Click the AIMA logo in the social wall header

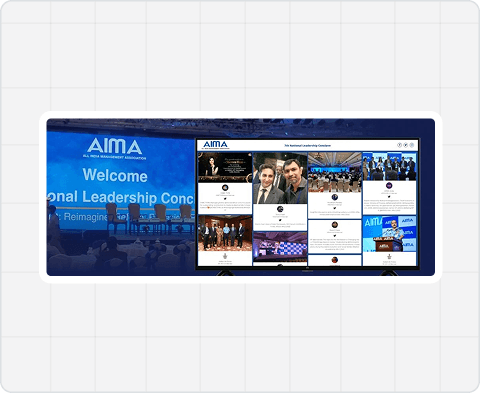pyautogui.click(x=215, y=145)
